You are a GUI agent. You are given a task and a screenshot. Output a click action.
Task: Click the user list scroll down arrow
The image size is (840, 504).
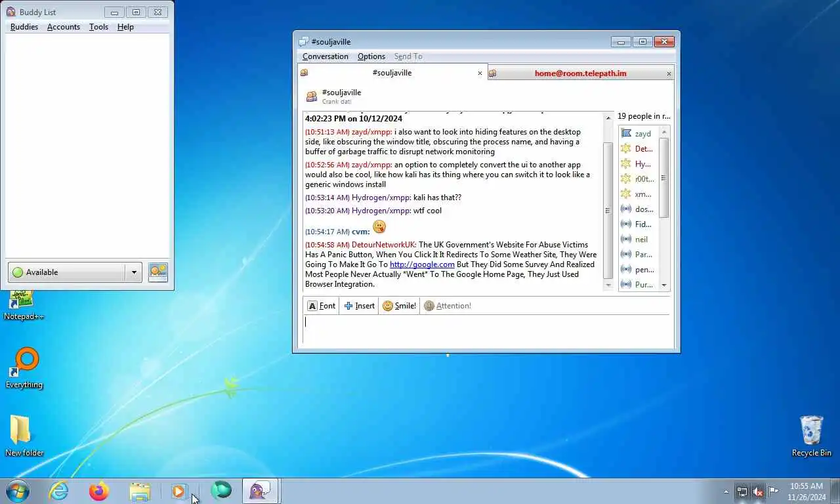pyautogui.click(x=664, y=285)
